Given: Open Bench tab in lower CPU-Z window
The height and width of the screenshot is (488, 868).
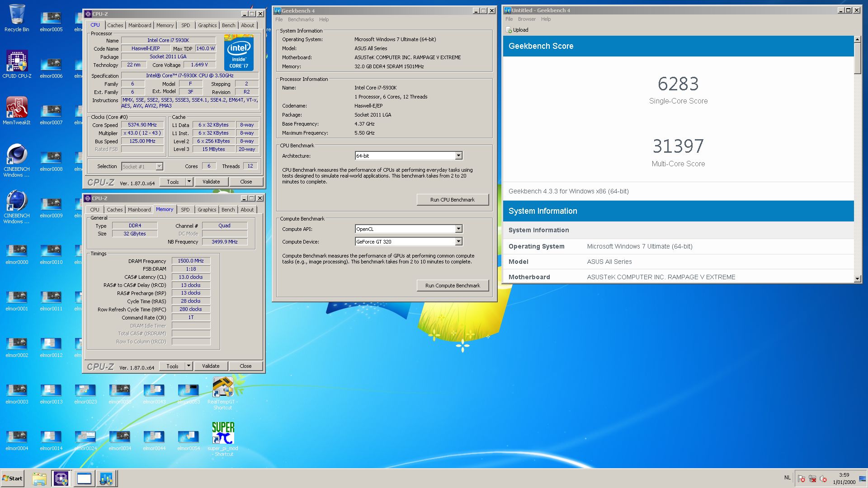Looking at the screenshot, I should tap(228, 210).
